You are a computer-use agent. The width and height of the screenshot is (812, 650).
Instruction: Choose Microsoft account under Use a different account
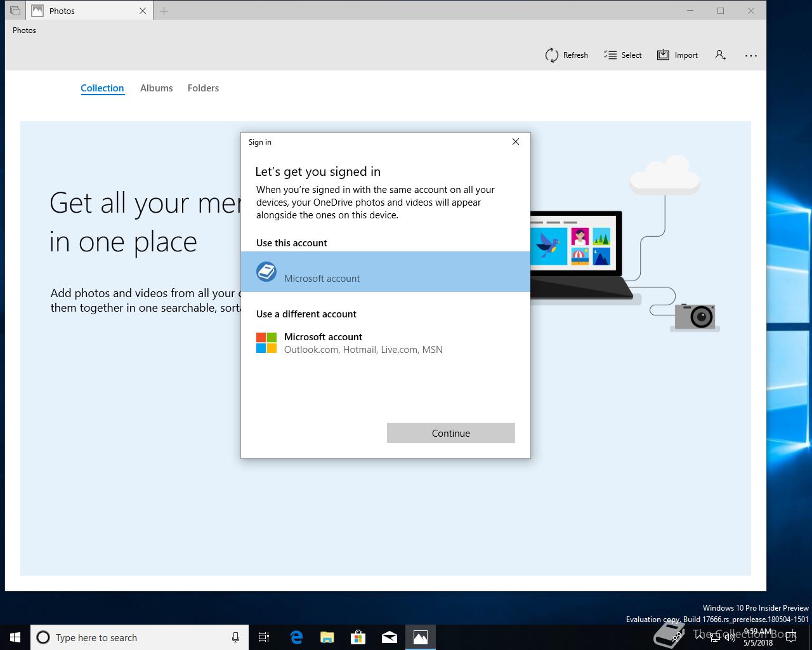click(x=386, y=343)
